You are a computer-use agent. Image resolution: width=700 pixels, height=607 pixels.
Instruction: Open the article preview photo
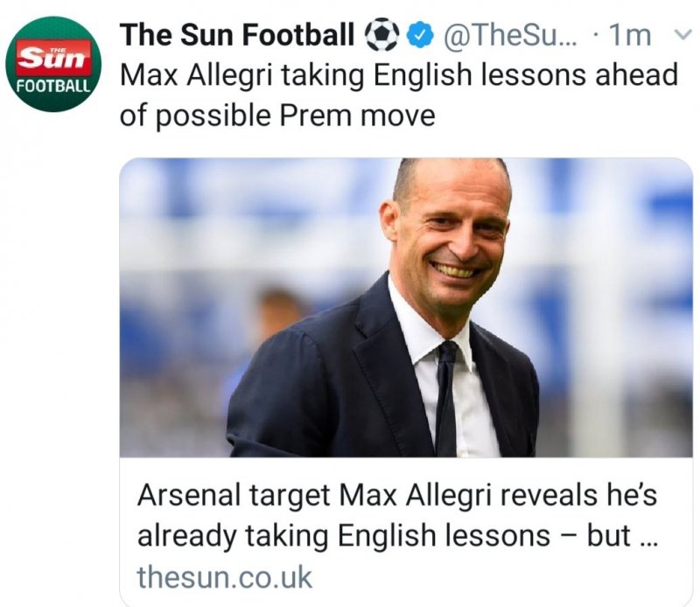coord(406,308)
